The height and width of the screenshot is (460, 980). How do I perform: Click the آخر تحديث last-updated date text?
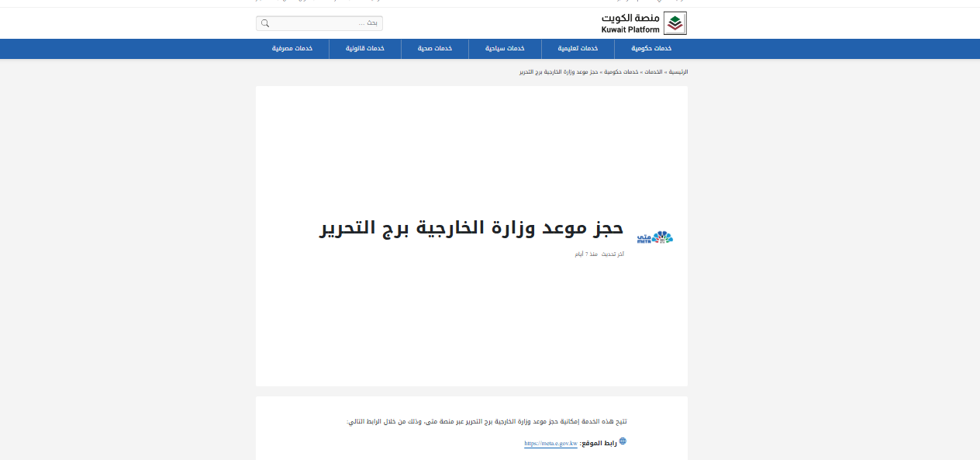coord(599,254)
